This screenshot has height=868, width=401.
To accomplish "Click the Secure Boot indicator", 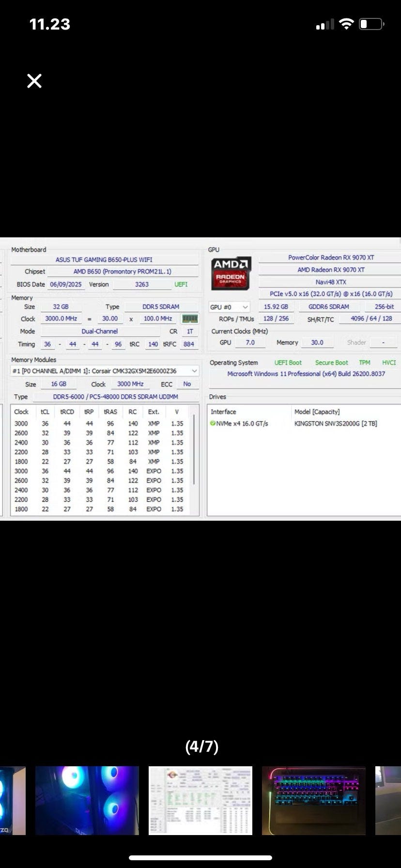I will click(332, 363).
